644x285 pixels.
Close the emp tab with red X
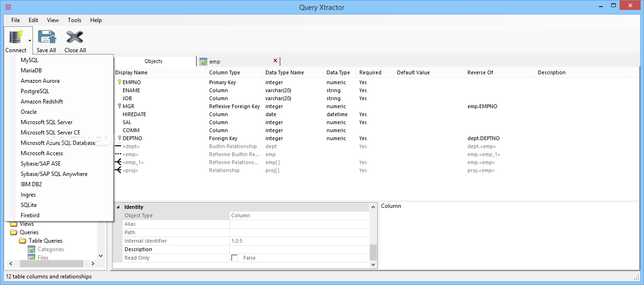click(x=275, y=61)
